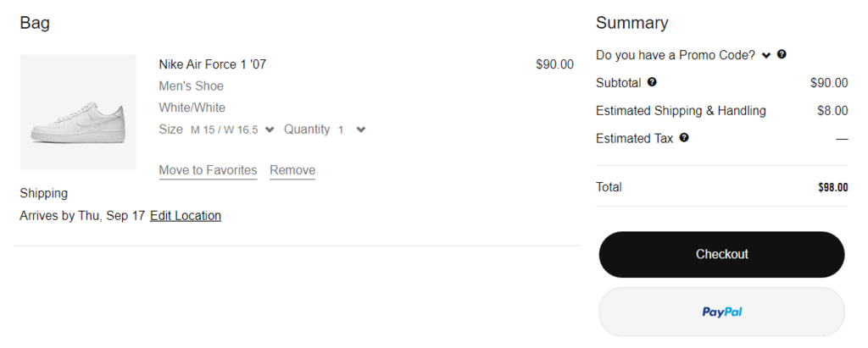This screenshot has height=348, width=868.
Task: Click the Estimated Shipping & Handling label
Action: tap(681, 111)
